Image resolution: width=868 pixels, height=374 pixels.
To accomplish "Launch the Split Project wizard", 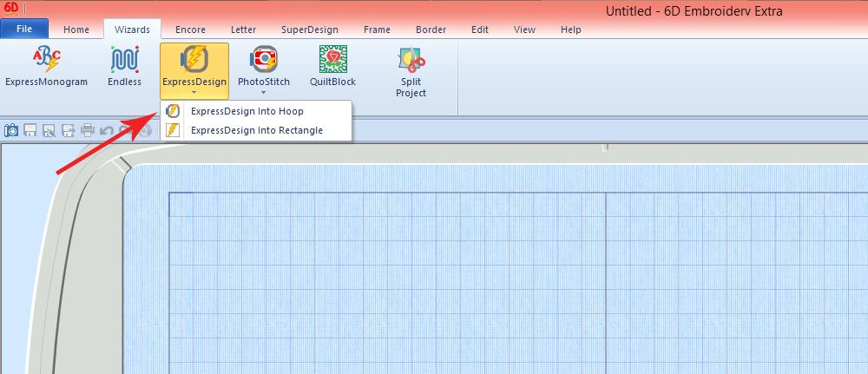I will (x=411, y=72).
